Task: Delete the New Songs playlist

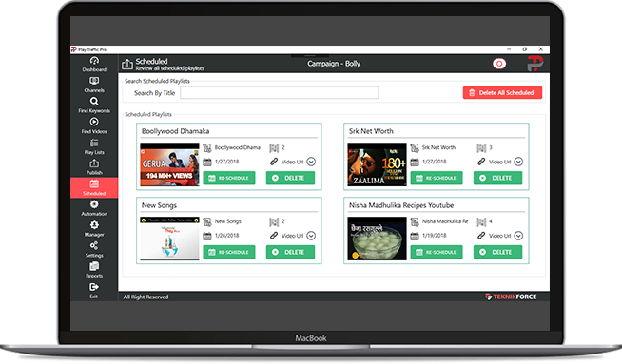Action: point(290,252)
